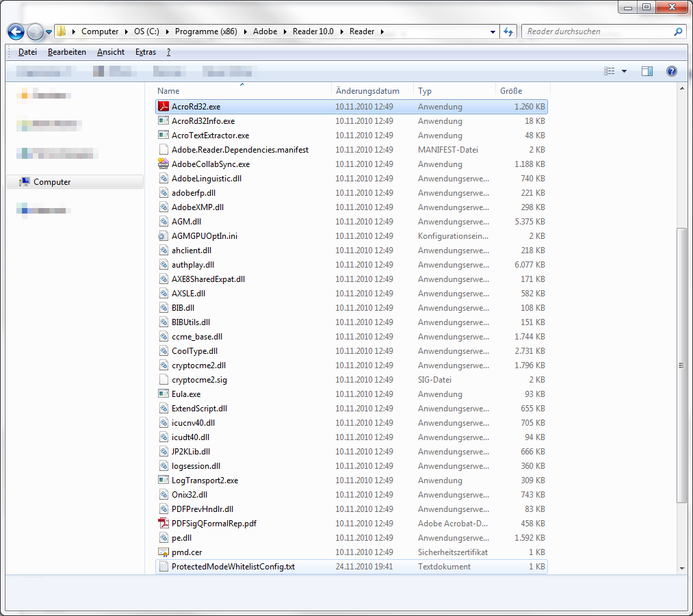693x616 pixels.
Task: Click the AdobeLinguistic.dll file icon
Action: coord(164,178)
